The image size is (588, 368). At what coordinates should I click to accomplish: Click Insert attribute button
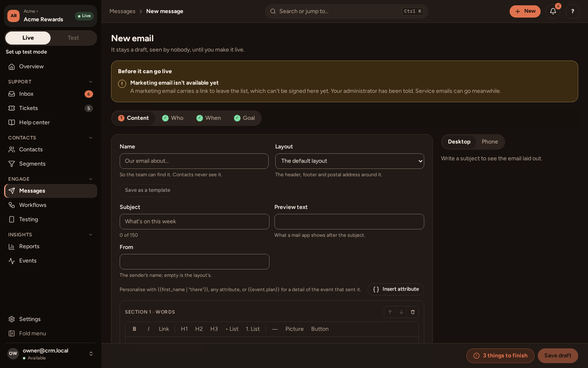point(396,289)
